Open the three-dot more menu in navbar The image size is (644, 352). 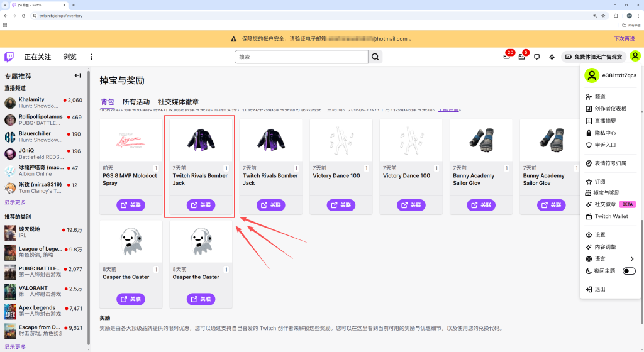point(91,57)
